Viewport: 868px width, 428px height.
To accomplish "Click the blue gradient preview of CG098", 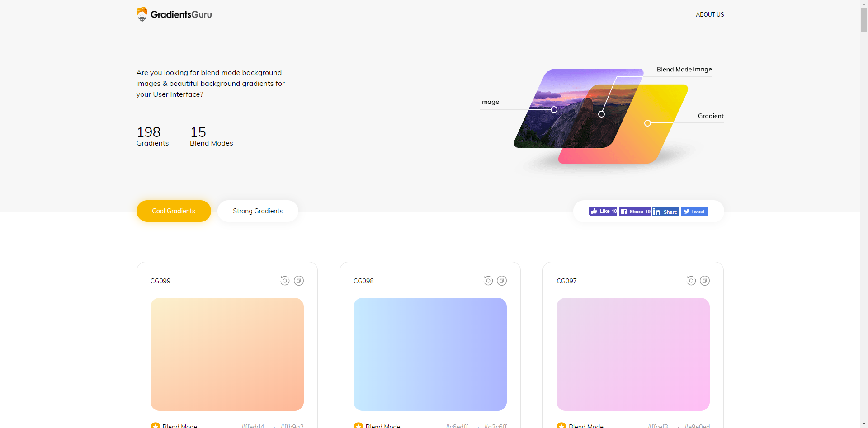I will (429, 354).
